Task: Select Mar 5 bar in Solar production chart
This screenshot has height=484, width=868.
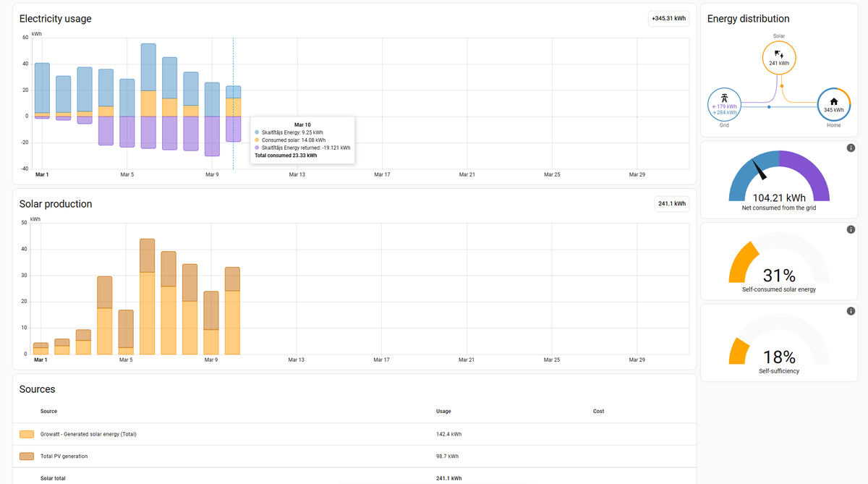Action: point(126,332)
